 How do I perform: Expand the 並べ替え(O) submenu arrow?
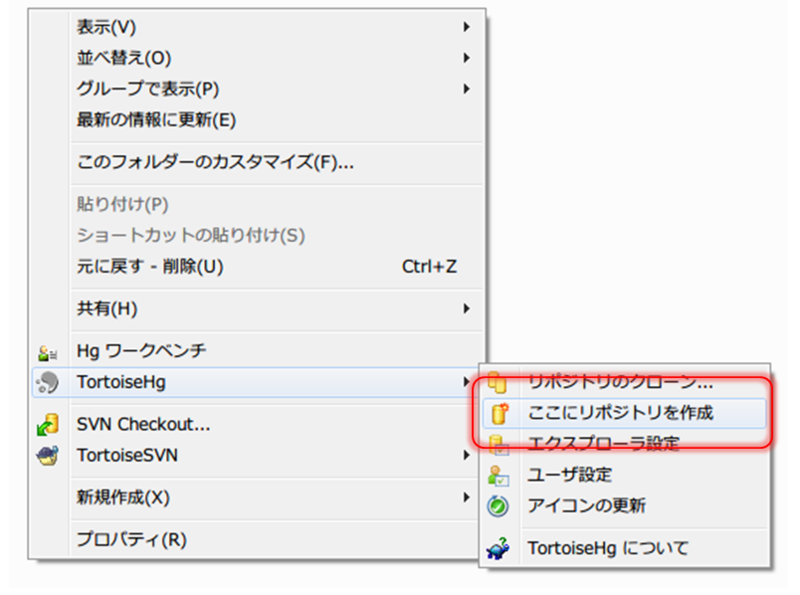coord(466,58)
